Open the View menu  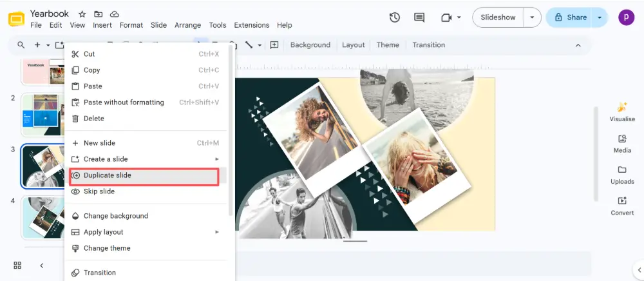click(x=77, y=25)
